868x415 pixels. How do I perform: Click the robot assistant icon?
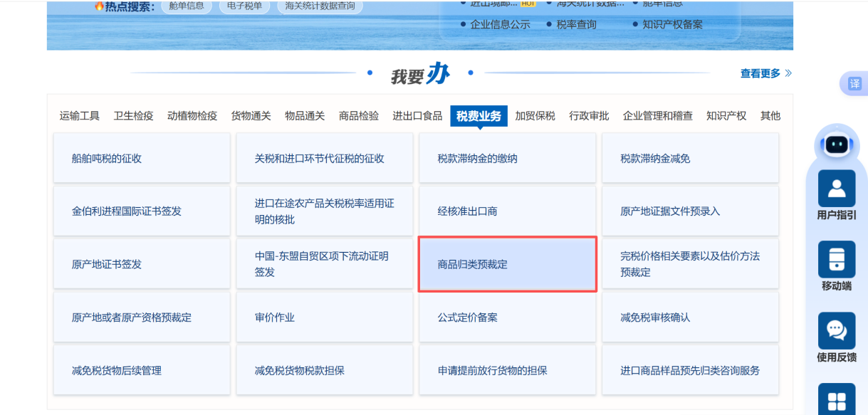click(x=837, y=145)
